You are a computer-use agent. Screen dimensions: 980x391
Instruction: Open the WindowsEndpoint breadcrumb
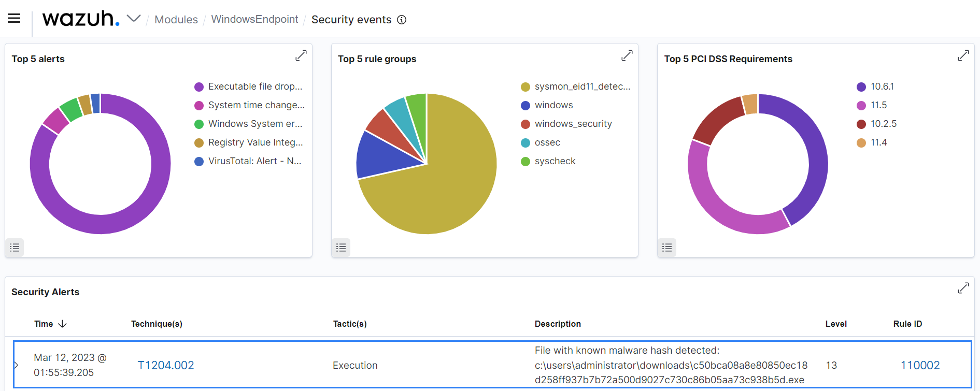[x=254, y=19]
